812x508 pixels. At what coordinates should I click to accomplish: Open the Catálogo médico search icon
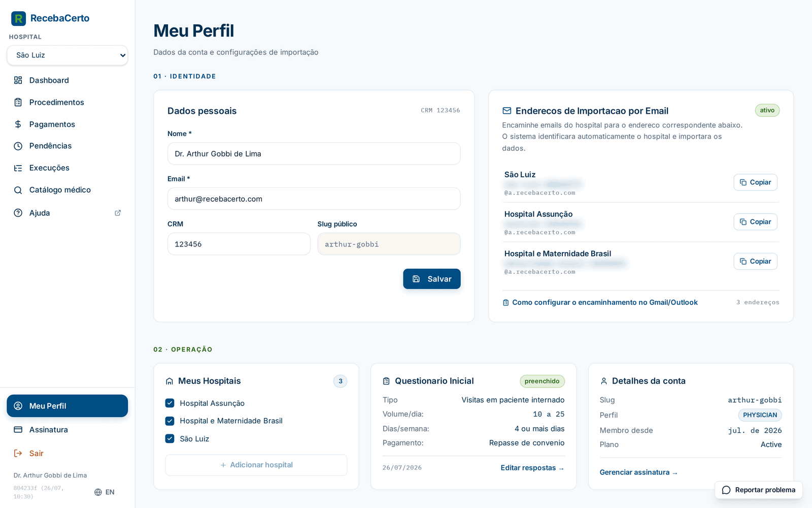(18, 190)
